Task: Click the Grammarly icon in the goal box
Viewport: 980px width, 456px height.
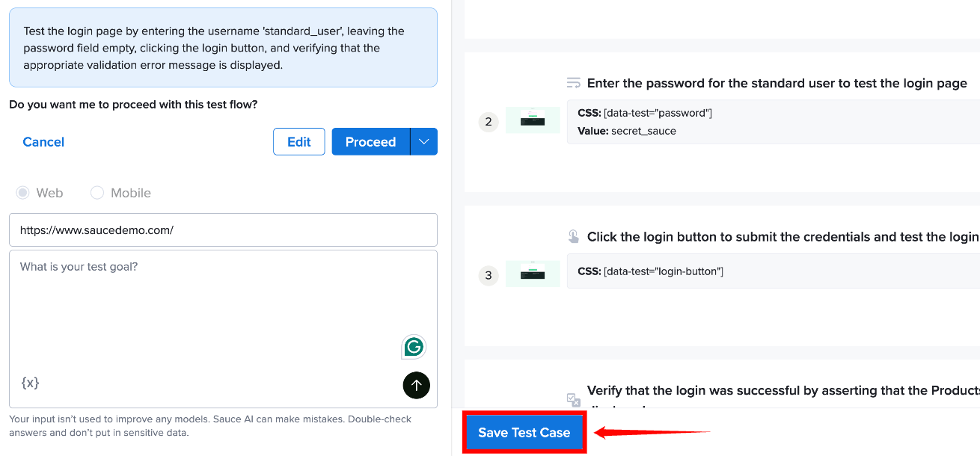Action: pyautogui.click(x=414, y=347)
